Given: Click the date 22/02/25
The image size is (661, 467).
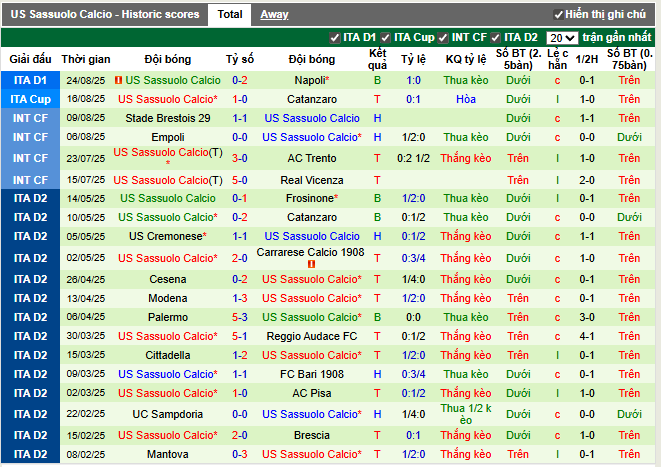Looking at the screenshot, I should (x=86, y=414).
